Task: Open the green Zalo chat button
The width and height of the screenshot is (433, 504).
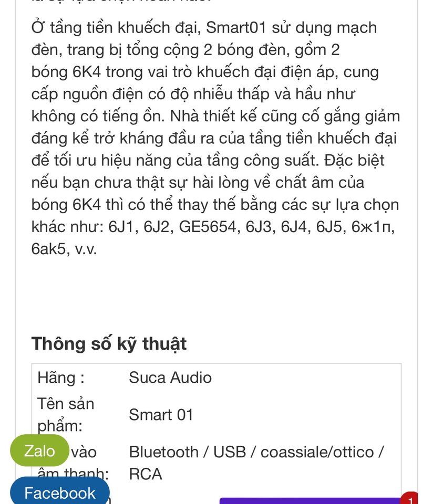Action: tap(39, 450)
